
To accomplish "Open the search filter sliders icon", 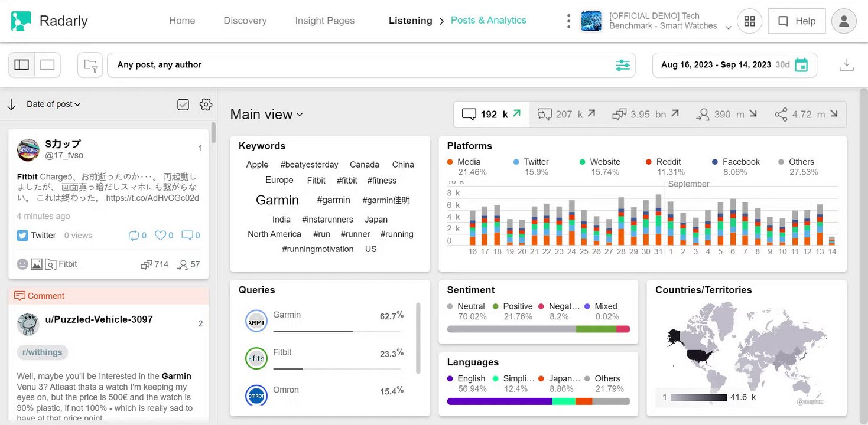I will click(x=623, y=65).
